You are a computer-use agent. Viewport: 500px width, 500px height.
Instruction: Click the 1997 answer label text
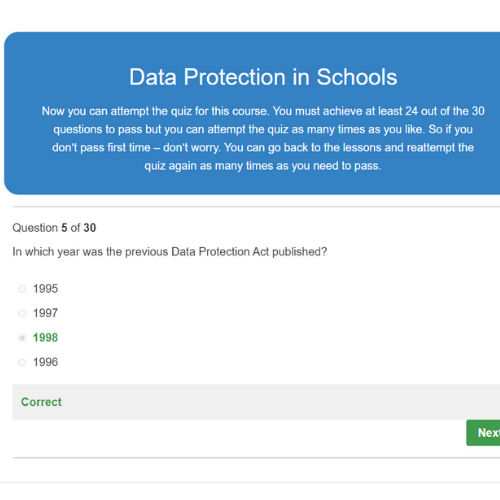click(x=45, y=313)
